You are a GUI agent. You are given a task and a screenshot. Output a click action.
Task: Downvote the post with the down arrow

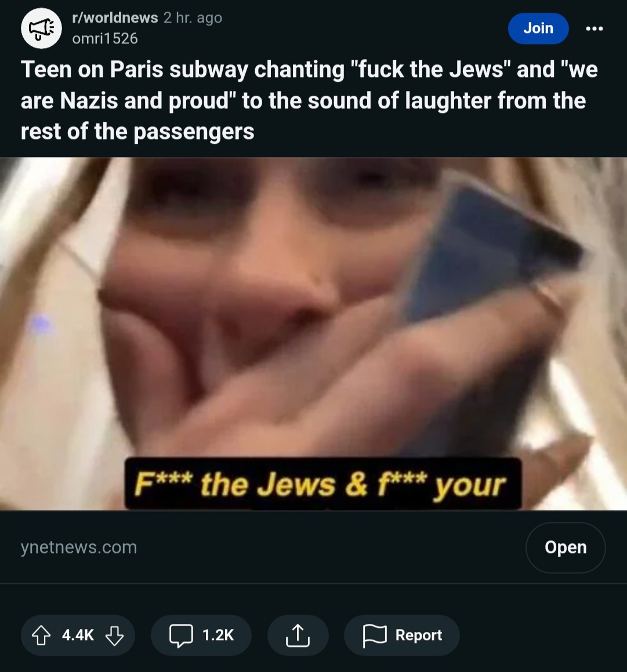114,635
